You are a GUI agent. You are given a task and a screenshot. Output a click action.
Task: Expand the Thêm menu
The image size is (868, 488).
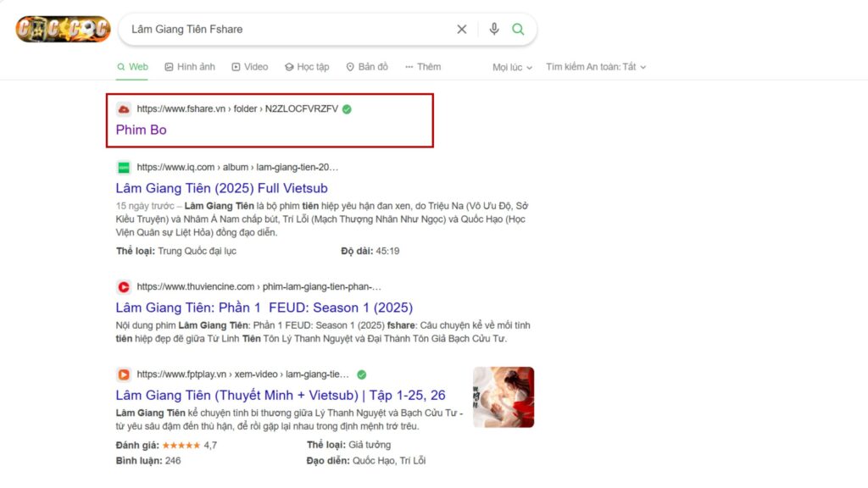(423, 67)
